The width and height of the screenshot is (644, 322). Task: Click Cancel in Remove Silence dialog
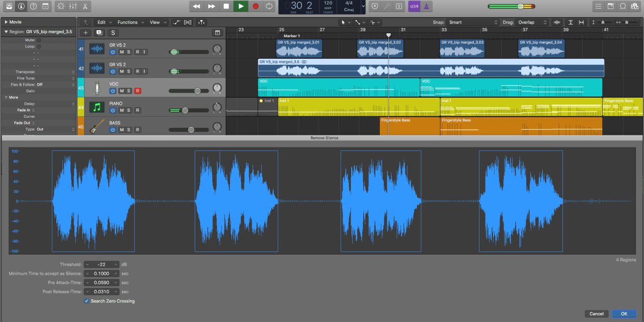[x=596, y=313]
